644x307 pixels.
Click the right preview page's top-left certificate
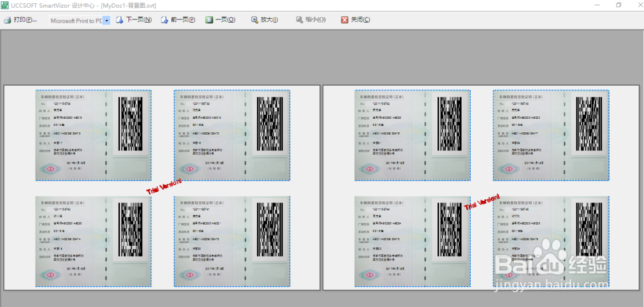(412, 135)
